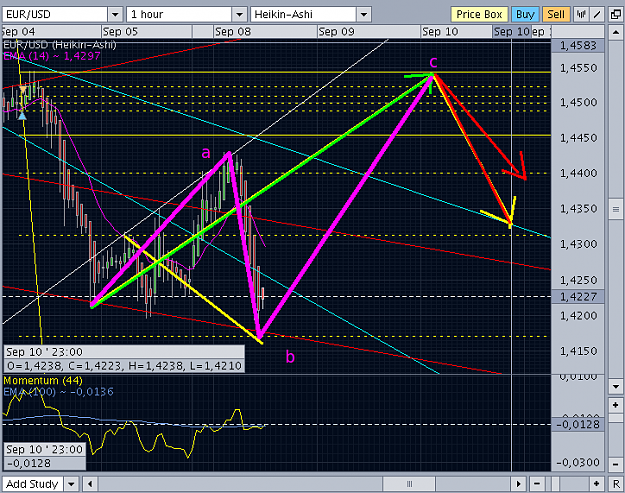Click the 1,4500 price axis label
625x493 pixels.
click(x=578, y=102)
